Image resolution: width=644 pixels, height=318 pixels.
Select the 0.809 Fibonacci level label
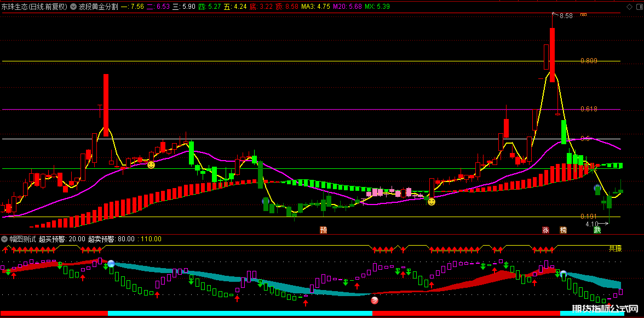point(589,61)
